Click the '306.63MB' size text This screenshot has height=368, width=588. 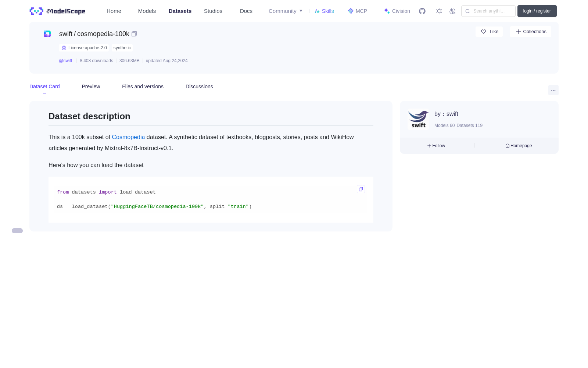coord(129,61)
